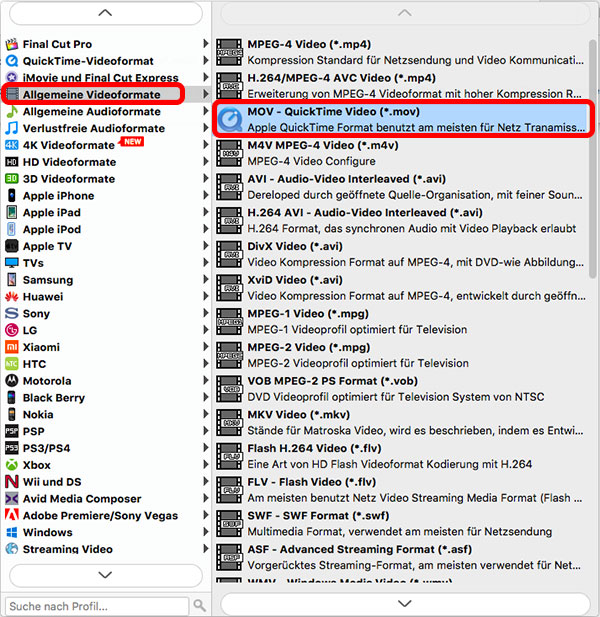
Task: Click the Allgemeine Audioformate music note icon
Action: [x=12, y=111]
